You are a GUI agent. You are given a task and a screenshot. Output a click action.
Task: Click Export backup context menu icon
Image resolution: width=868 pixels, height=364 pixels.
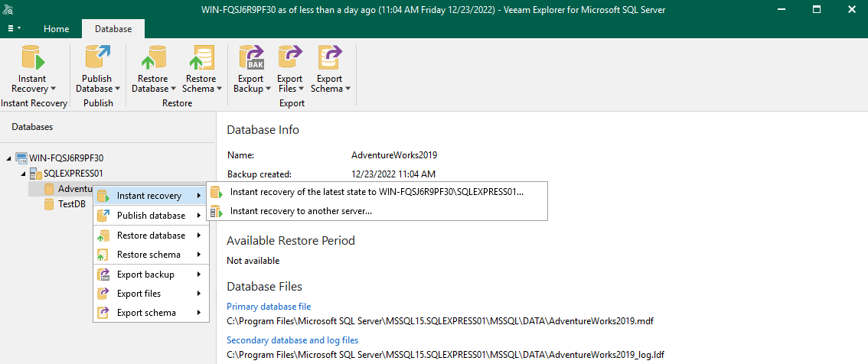[103, 275]
